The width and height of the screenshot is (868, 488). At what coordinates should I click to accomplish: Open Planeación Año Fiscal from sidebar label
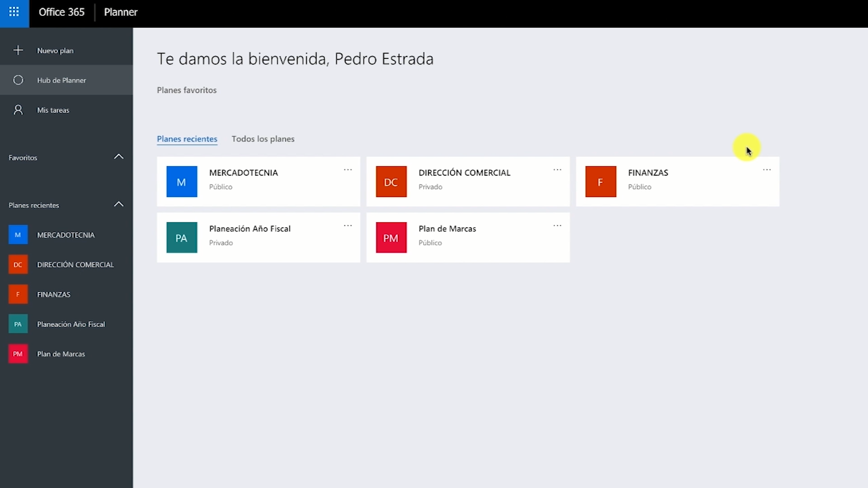[71, 324]
